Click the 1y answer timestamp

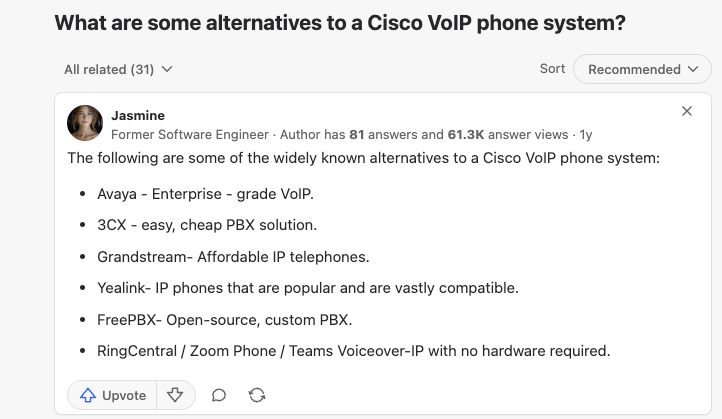(586, 134)
